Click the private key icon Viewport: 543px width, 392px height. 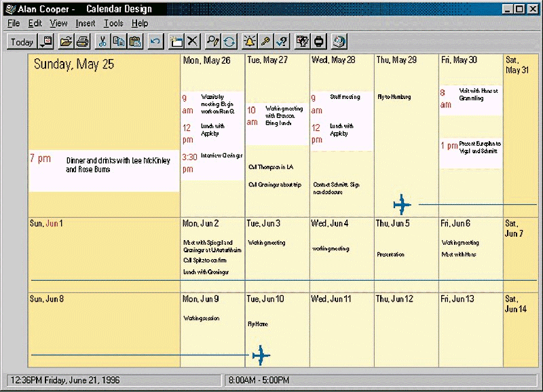pyautogui.click(x=266, y=42)
